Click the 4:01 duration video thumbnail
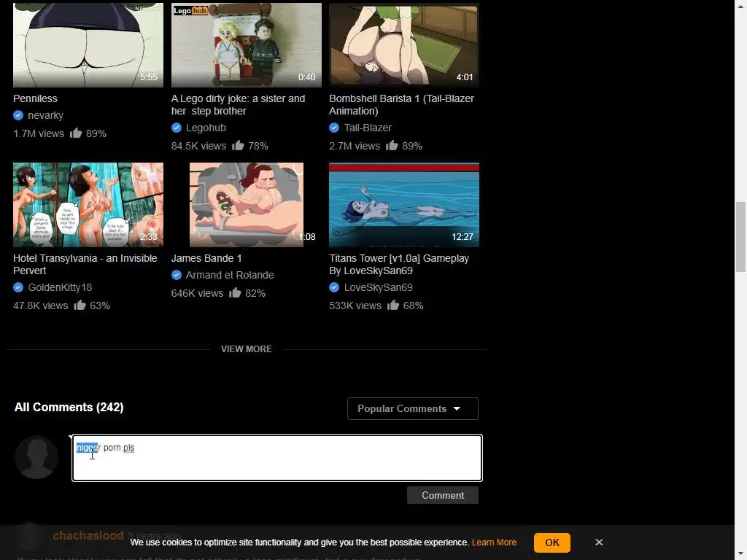The image size is (747, 560). [x=404, y=45]
